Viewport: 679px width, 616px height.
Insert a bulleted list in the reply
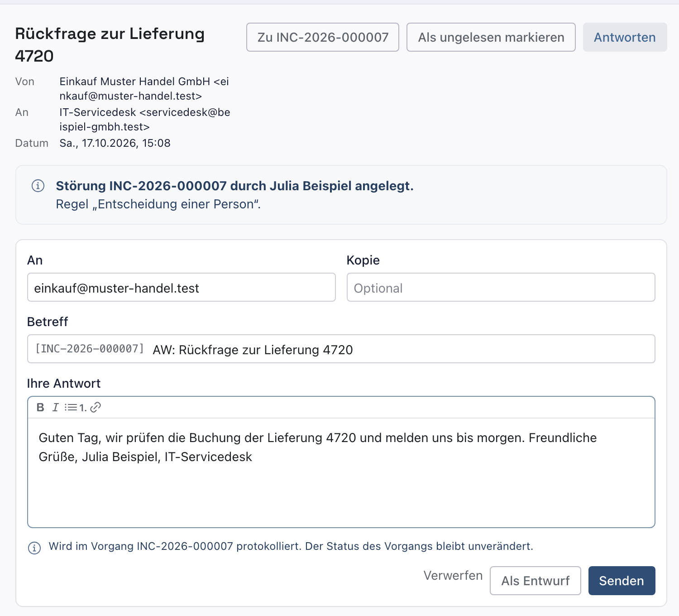pyautogui.click(x=71, y=407)
